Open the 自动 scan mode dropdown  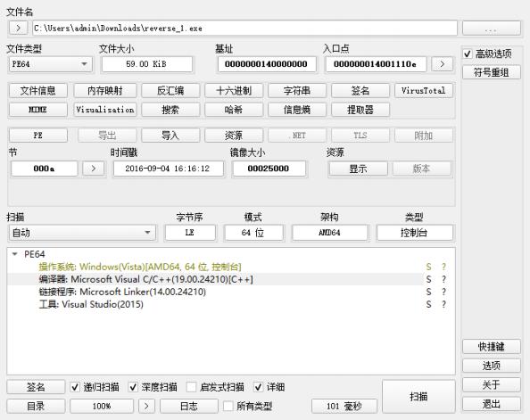pyautogui.click(x=82, y=233)
